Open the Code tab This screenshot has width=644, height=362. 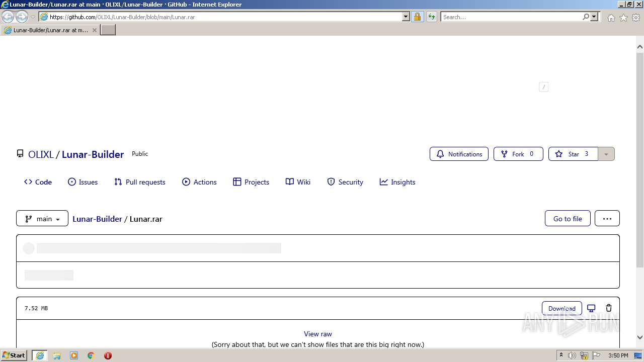[x=38, y=182]
